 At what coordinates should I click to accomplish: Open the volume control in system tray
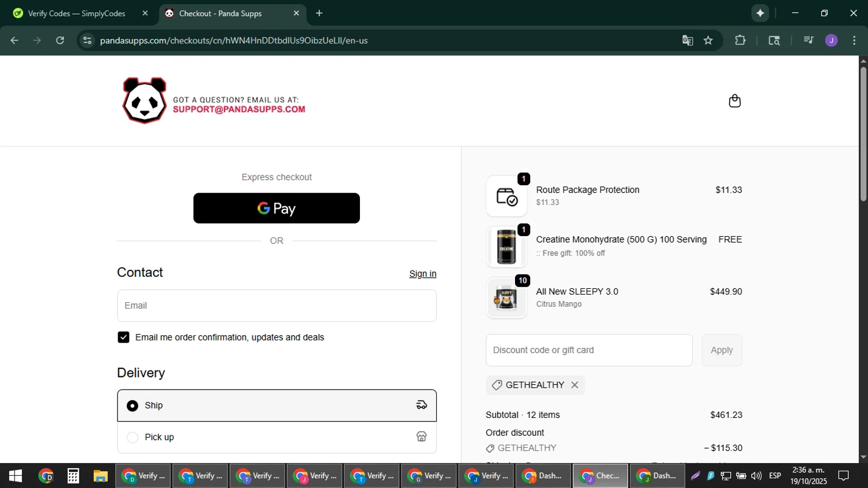click(756, 476)
